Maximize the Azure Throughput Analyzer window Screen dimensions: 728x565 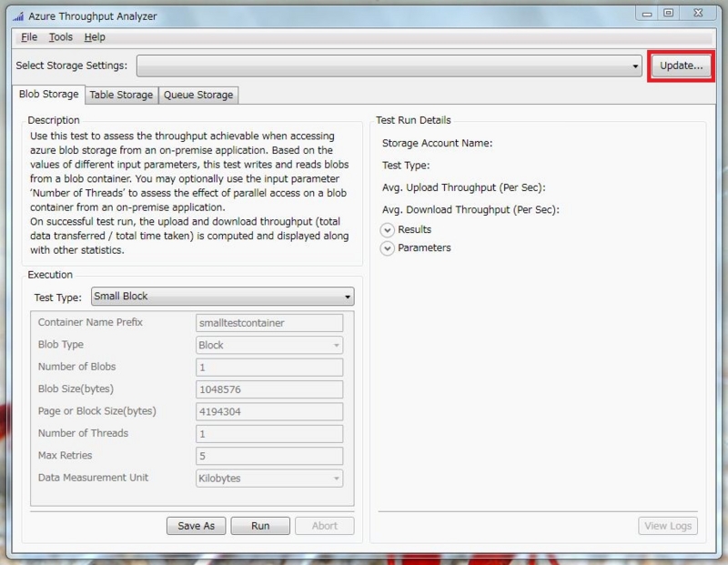668,13
